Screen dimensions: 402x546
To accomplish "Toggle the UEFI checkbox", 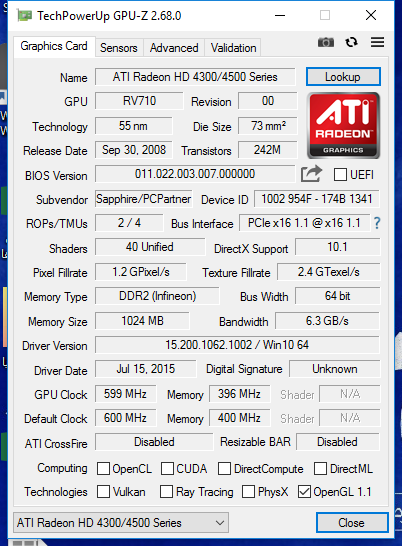I will coord(340,174).
